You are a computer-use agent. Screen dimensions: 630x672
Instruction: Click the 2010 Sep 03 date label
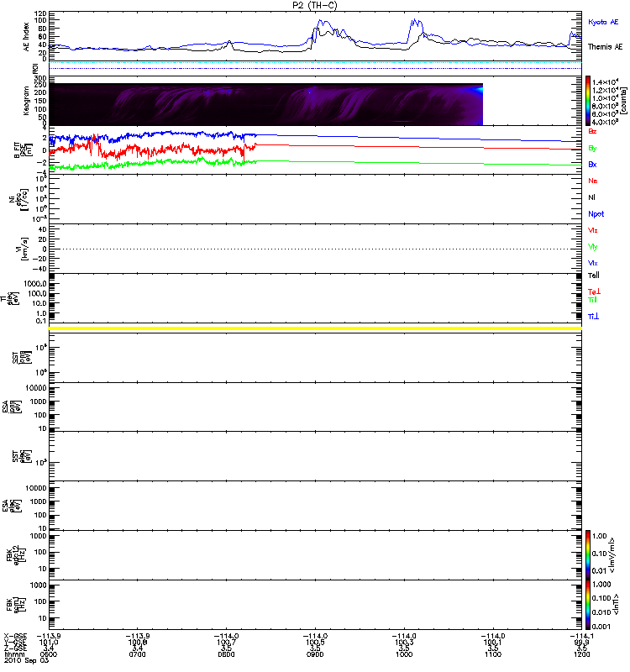point(27,661)
